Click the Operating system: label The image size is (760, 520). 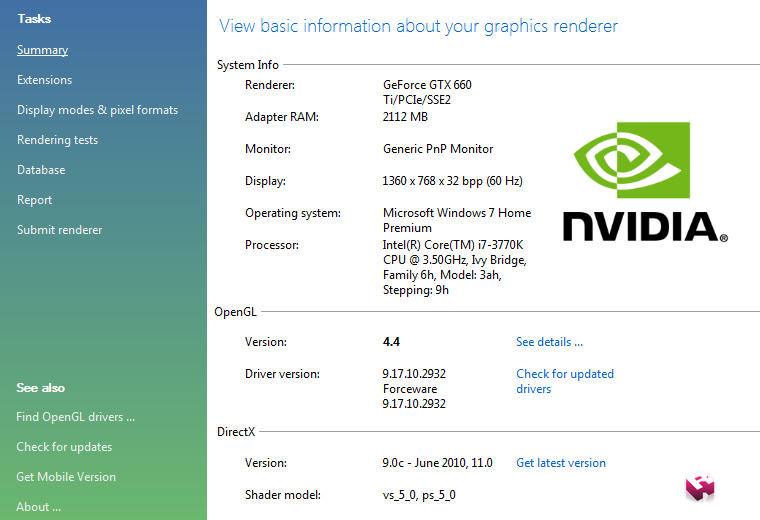(293, 213)
